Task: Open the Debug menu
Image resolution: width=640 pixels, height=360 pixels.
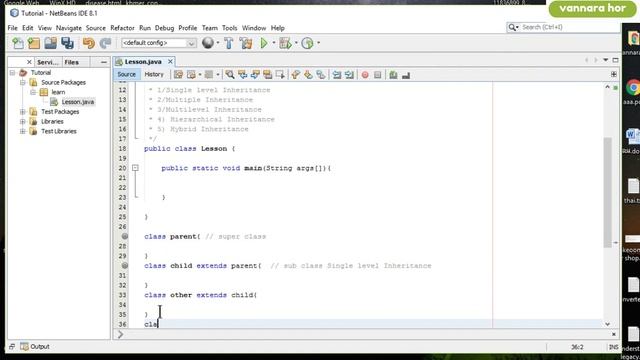Action: click(164, 28)
